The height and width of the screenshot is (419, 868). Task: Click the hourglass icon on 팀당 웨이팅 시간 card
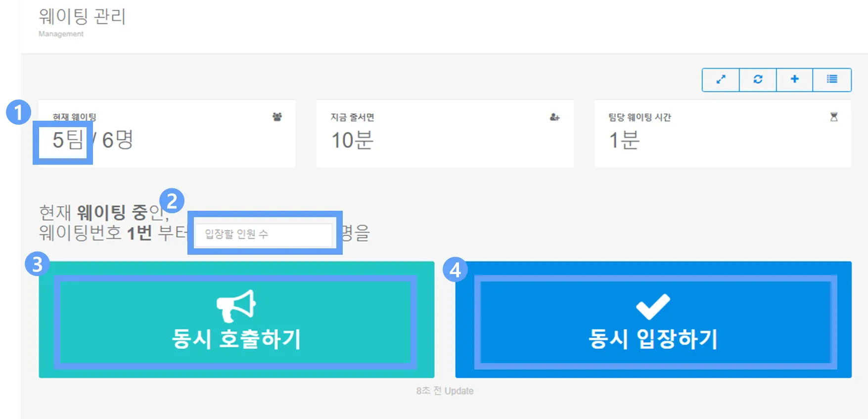[x=834, y=117]
